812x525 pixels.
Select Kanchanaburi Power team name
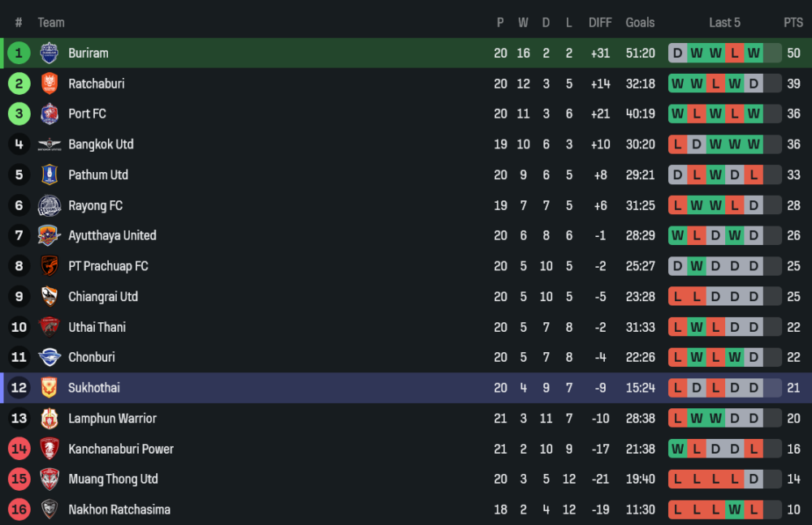[121, 449]
